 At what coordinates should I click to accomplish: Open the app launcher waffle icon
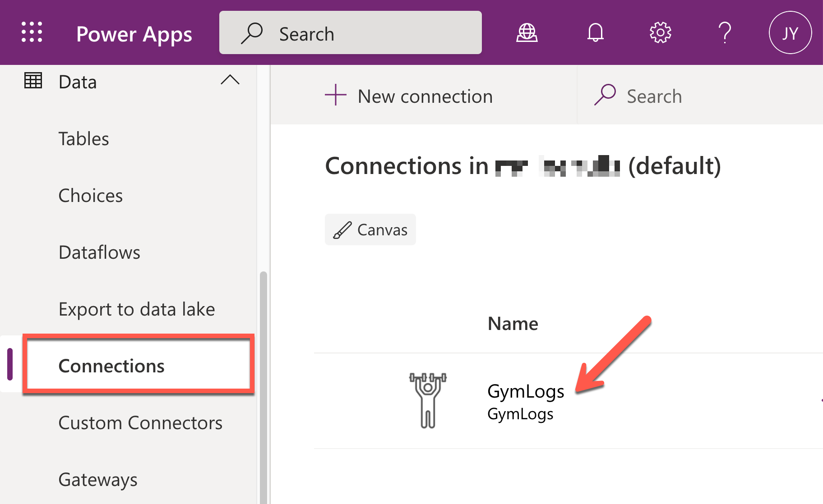tap(32, 32)
